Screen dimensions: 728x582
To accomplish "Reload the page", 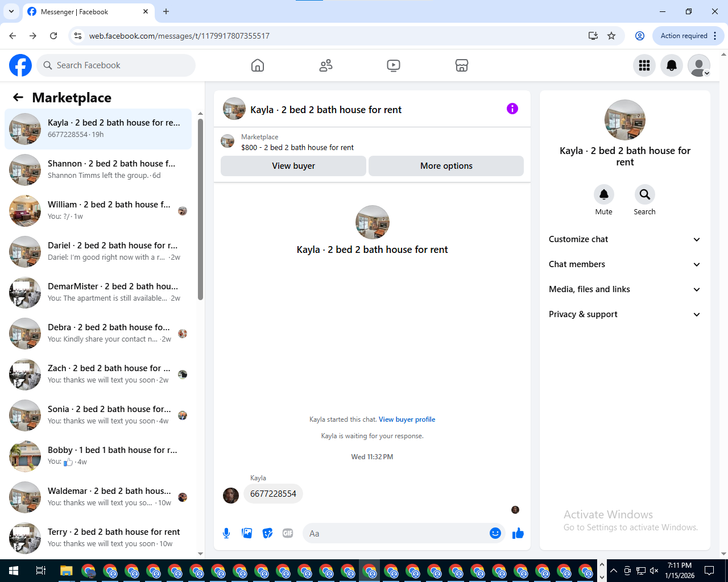I will (53, 36).
